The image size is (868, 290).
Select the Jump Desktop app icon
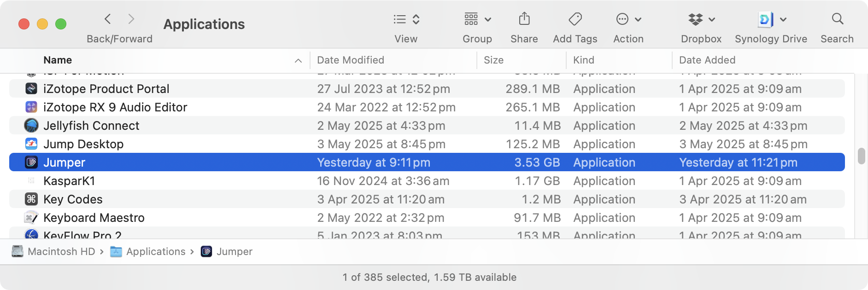(x=31, y=144)
